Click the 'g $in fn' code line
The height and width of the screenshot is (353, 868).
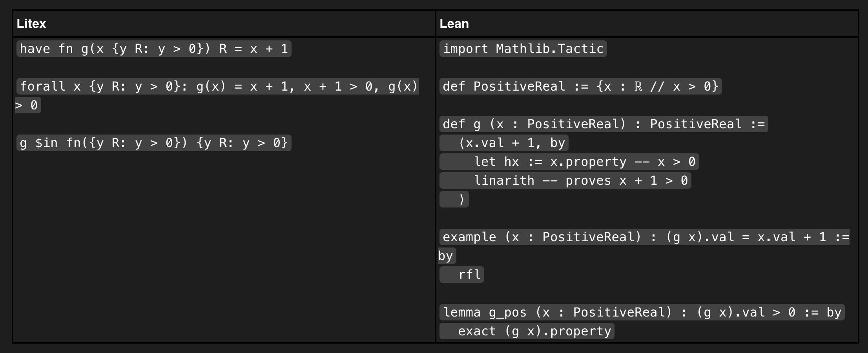(x=154, y=143)
